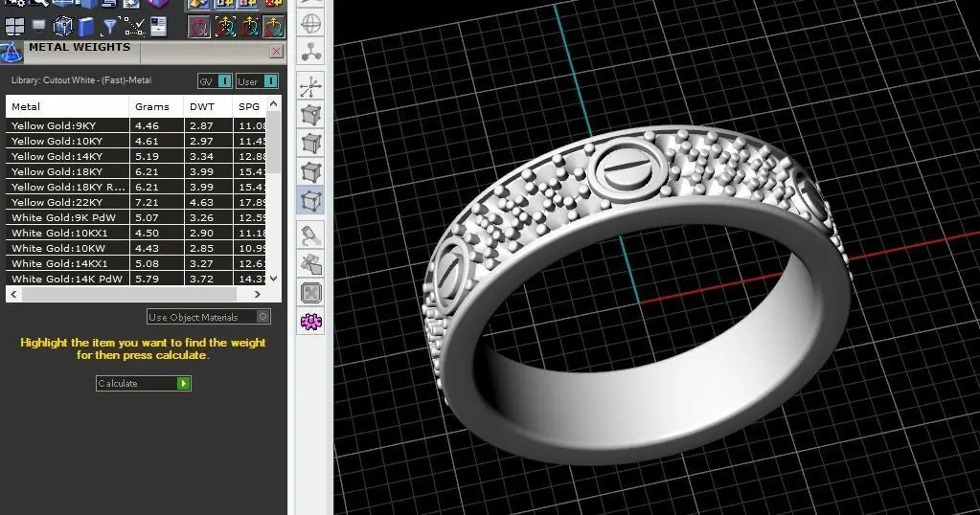
Task: Click the third cube view icon
Action: pos(310,172)
